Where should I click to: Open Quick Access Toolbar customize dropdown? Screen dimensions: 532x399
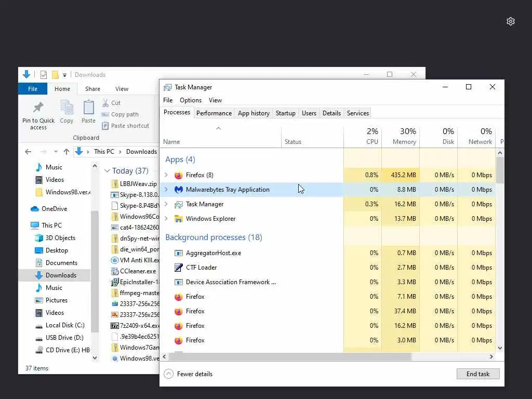pos(64,75)
